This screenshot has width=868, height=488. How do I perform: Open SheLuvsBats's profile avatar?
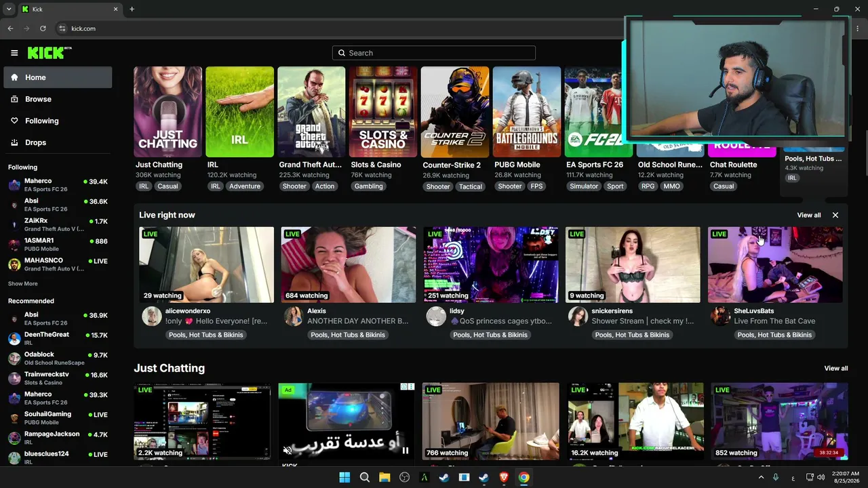(720, 317)
